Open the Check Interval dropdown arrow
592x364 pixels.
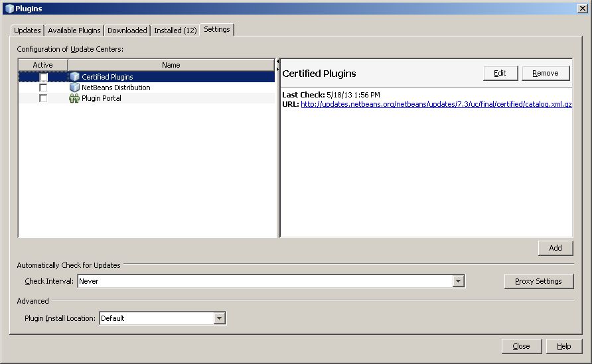(458, 281)
